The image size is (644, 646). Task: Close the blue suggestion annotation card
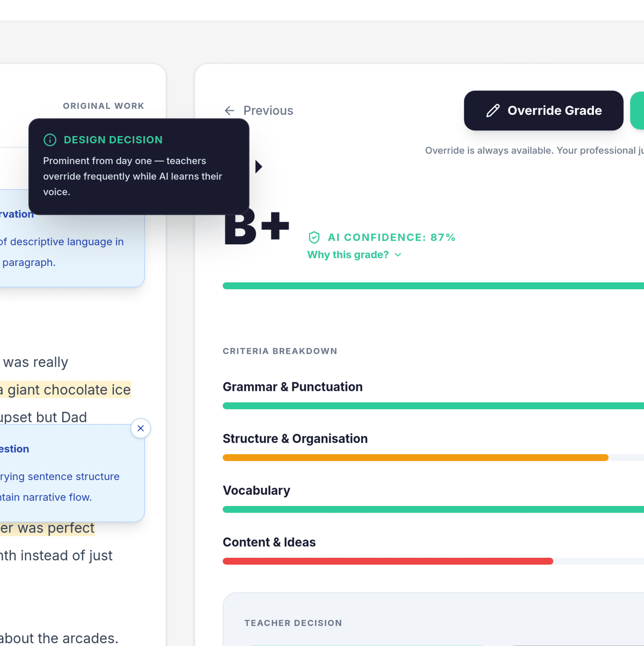point(140,428)
